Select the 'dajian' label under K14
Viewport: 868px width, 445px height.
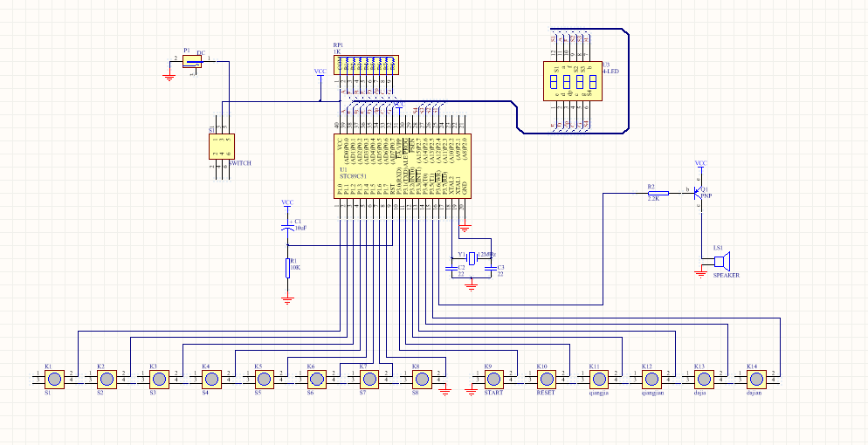click(x=754, y=393)
